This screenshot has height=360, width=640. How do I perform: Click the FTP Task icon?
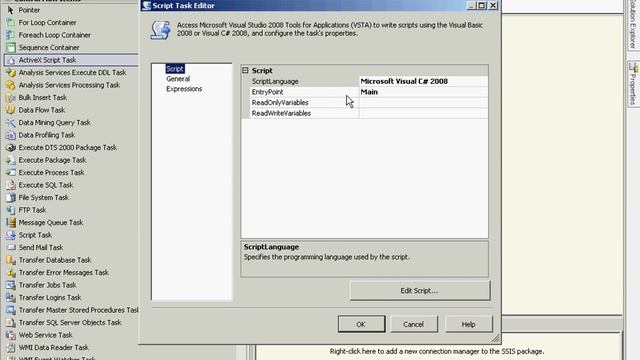coord(11,210)
